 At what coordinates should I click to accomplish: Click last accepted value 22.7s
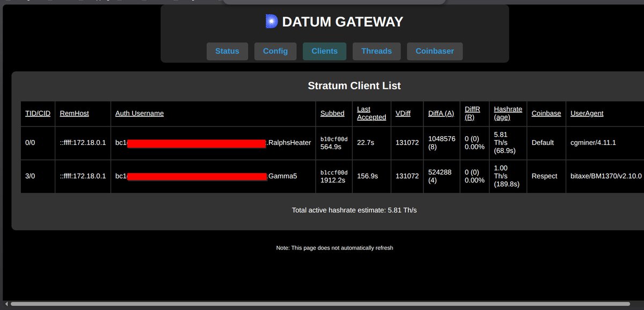(365, 143)
